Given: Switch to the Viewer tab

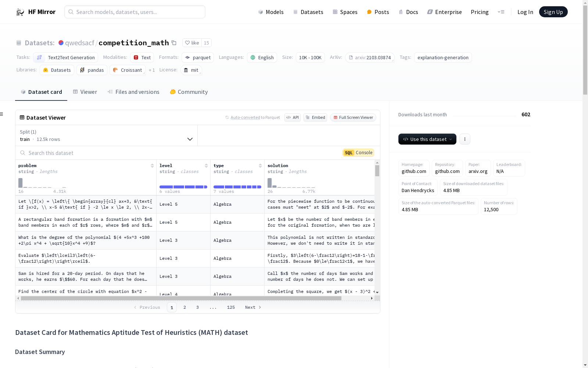Looking at the screenshot, I should (85, 92).
